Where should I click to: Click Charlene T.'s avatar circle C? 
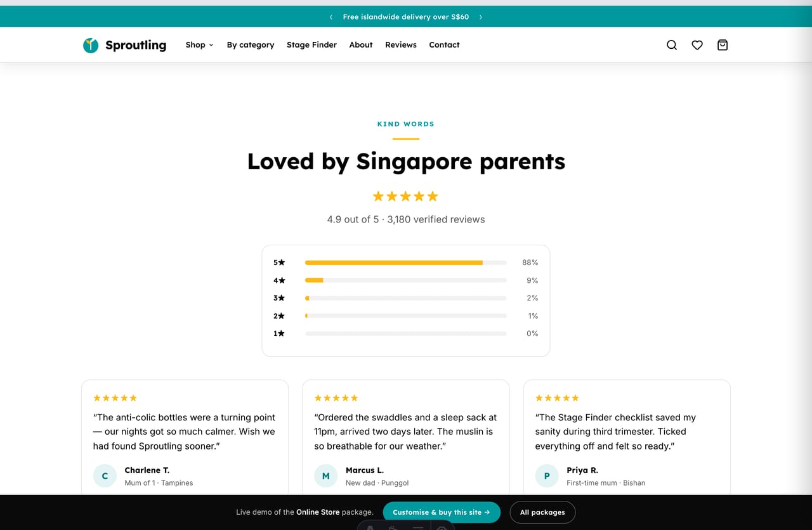coord(105,475)
